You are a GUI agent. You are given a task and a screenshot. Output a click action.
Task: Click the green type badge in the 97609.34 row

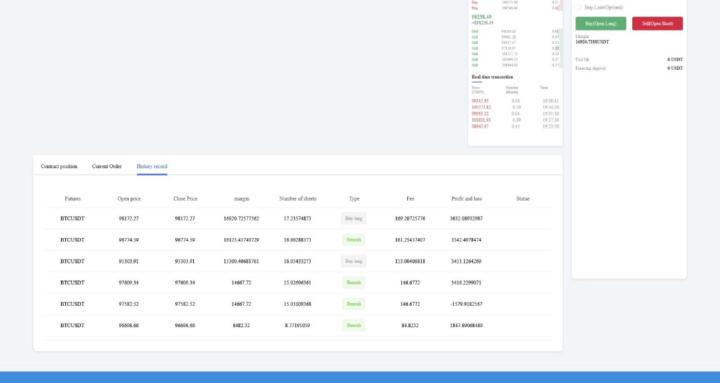tap(354, 282)
